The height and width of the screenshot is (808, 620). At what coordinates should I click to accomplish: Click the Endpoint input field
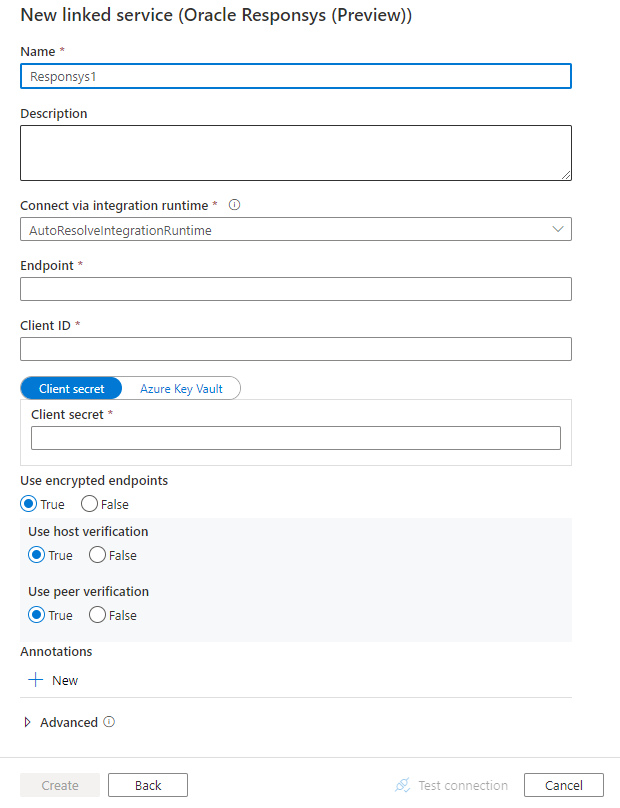(x=296, y=289)
